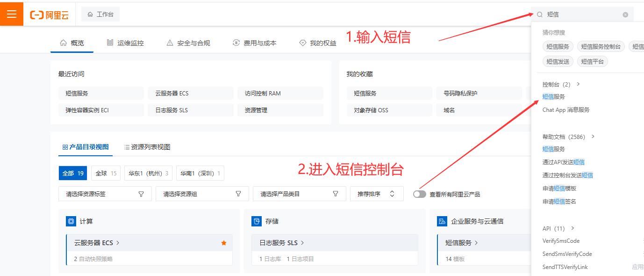Viewport: 644px width, 276px height.
Task: Filter by 华南1（深圳）region
Action: [200, 173]
